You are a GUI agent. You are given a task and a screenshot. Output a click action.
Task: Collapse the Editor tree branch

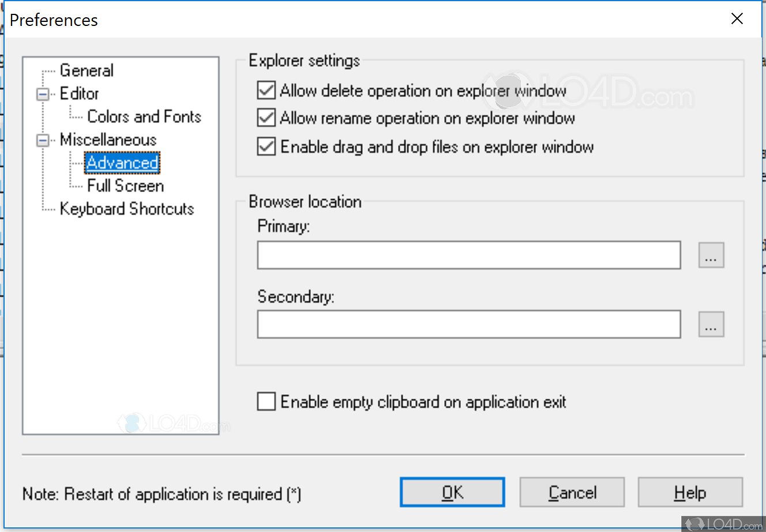[x=42, y=93]
